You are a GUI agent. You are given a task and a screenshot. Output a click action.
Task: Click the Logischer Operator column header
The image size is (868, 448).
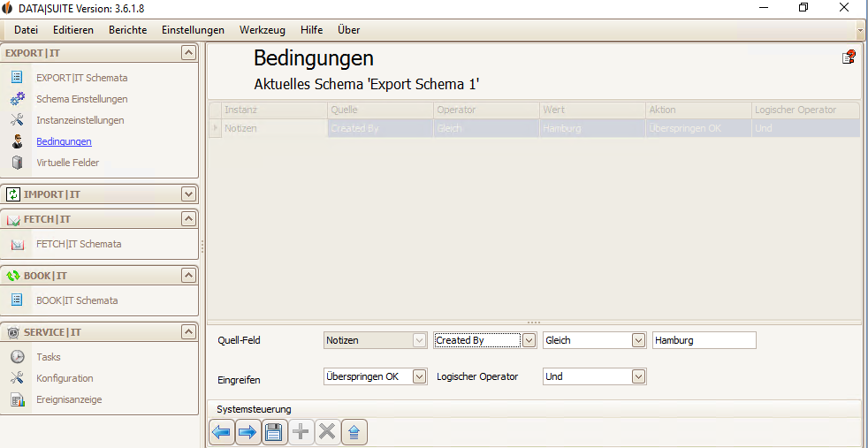coord(806,110)
